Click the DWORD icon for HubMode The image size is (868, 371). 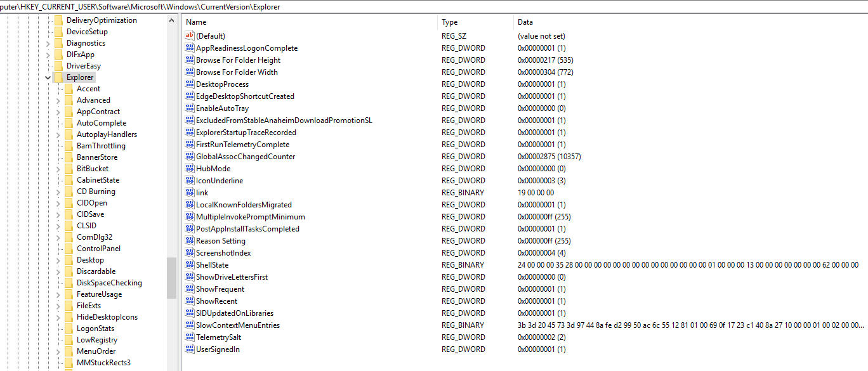coord(190,169)
